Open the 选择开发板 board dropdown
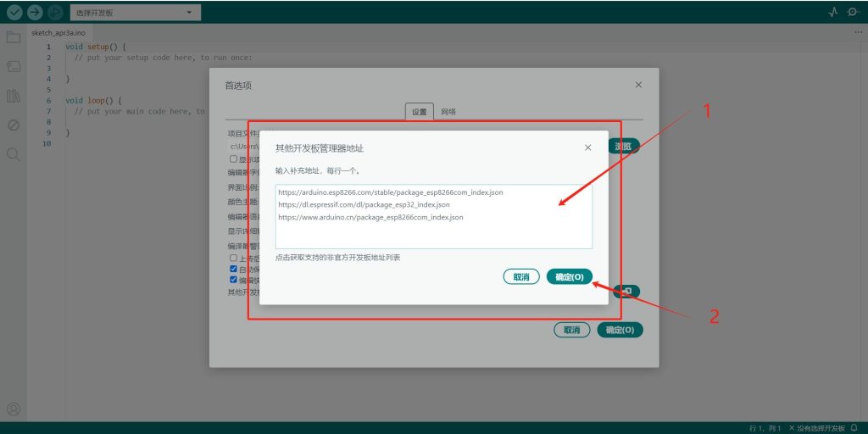The width and height of the screenshot is (868, 434). [136, 12]
